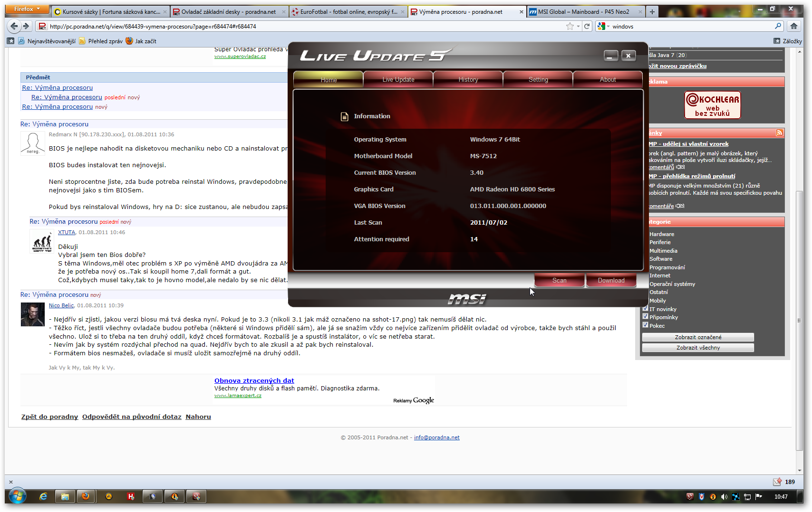Go forward one page in Firefox
Image resolution: width=812 pixels, height=512 pixels.
(x=26, y=26)
